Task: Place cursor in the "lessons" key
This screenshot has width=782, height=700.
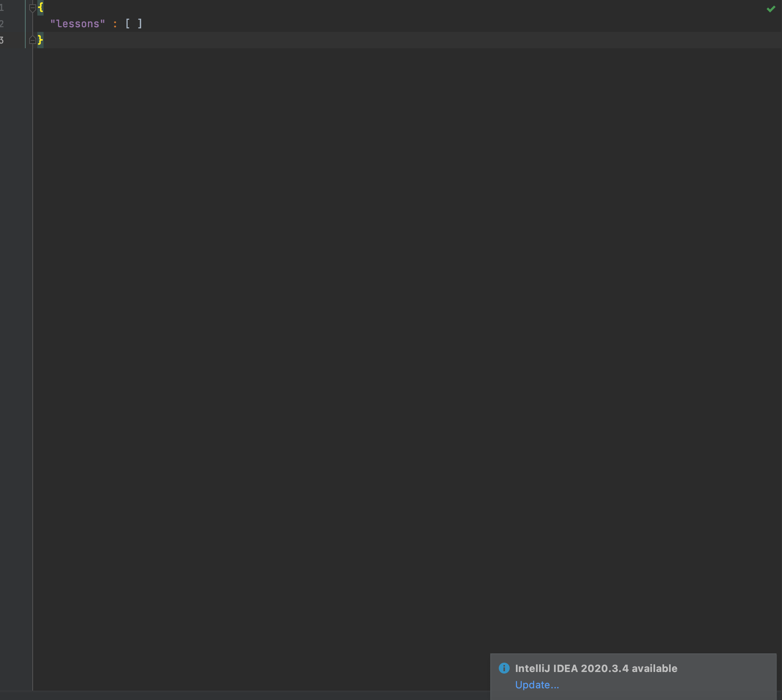Action: (x=77, y=24)
